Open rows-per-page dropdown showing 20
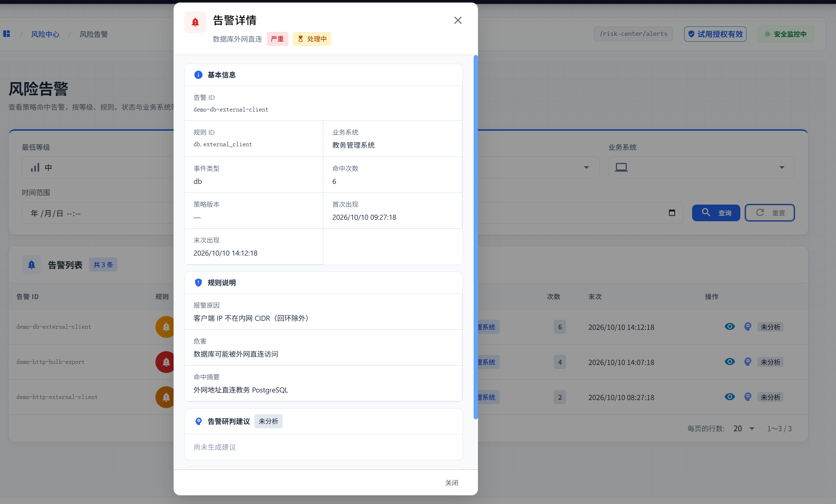 click(x=744, y=429)
